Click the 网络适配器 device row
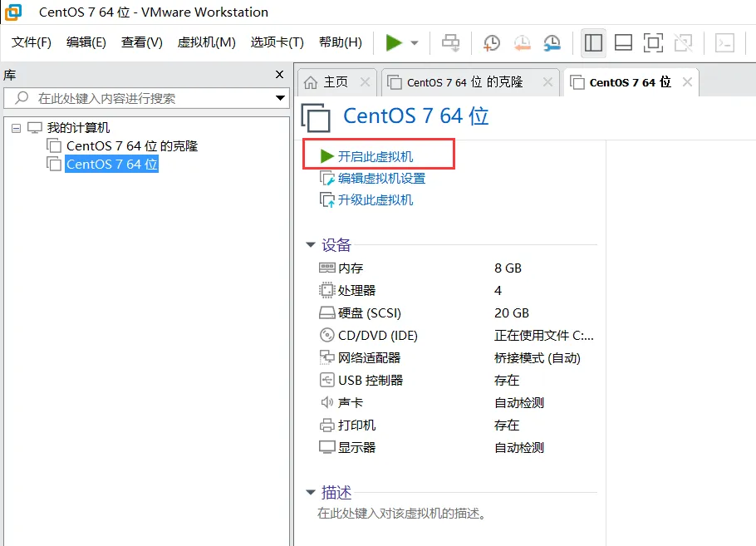Screen dimensions: 756x546 [457, 358]
